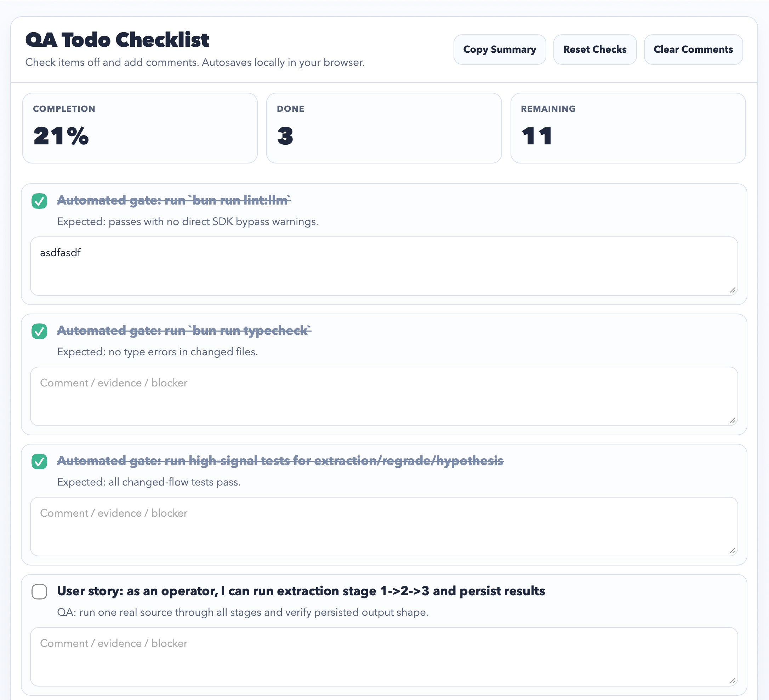
Task: Click the comment box containing asdfasdf
Action: [383, 266]
